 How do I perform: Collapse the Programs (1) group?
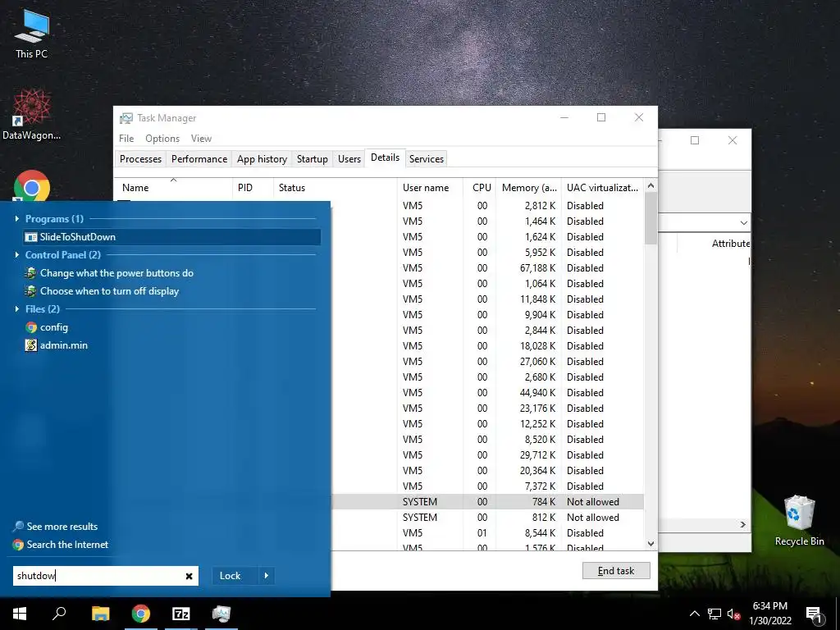point(16,218)
